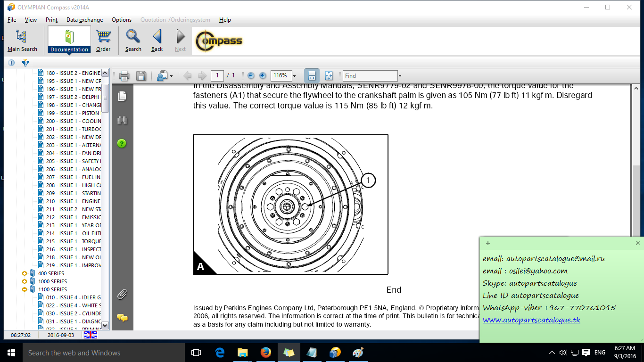Launch the Search magnifier tool
Screen dimensions: 644x362
point(133,41)
